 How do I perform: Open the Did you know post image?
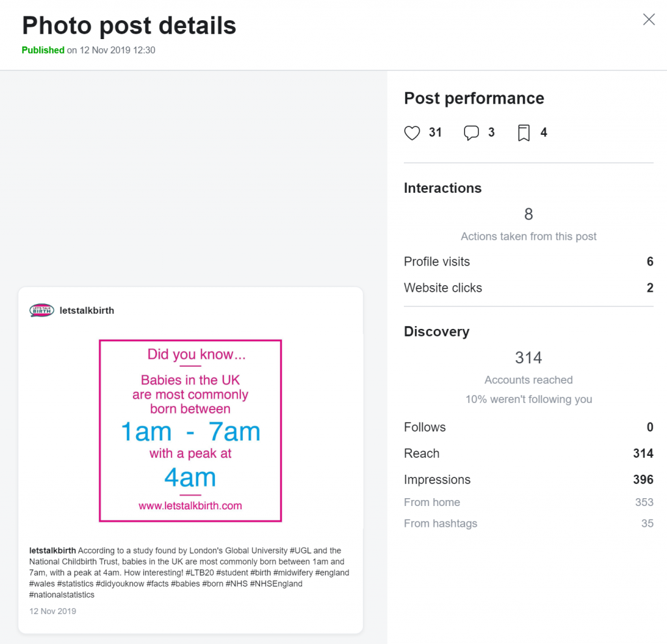(x=190, y=430)
